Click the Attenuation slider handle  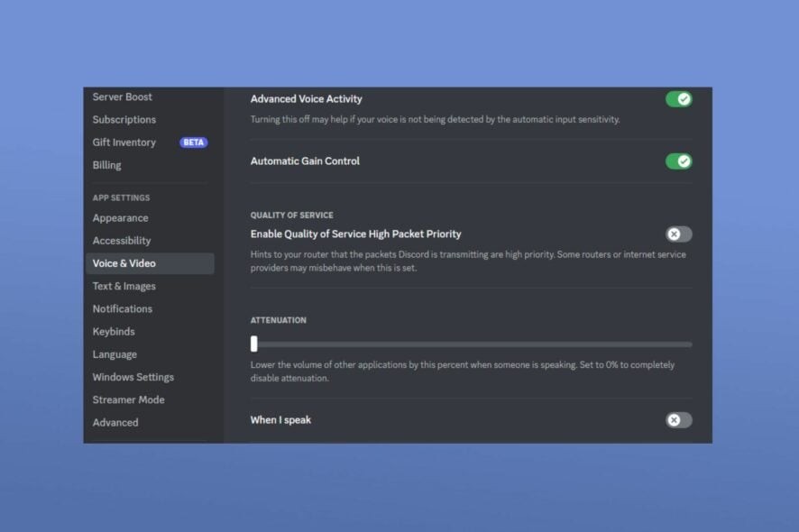point(253,344)
